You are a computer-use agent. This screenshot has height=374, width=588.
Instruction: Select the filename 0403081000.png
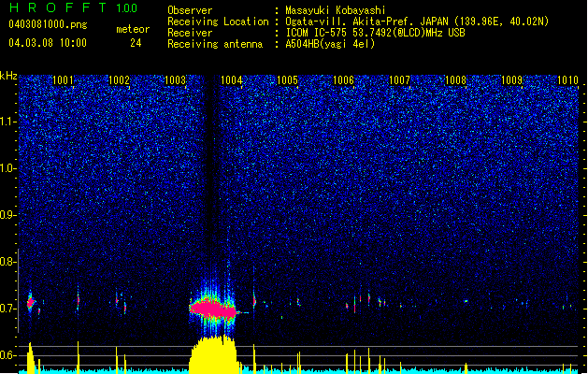click(x=48, y=24)
